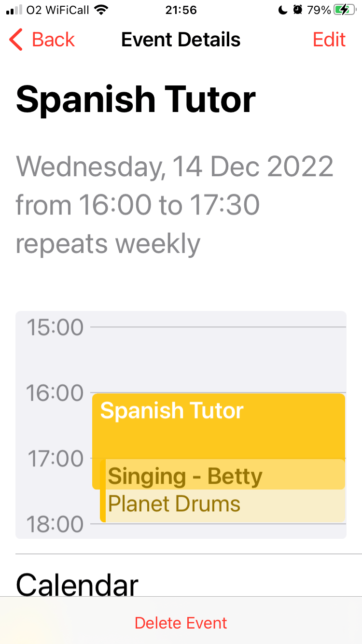Tap the Calendar section row
This screenshot has height=644, width=362.
(77, 584)
